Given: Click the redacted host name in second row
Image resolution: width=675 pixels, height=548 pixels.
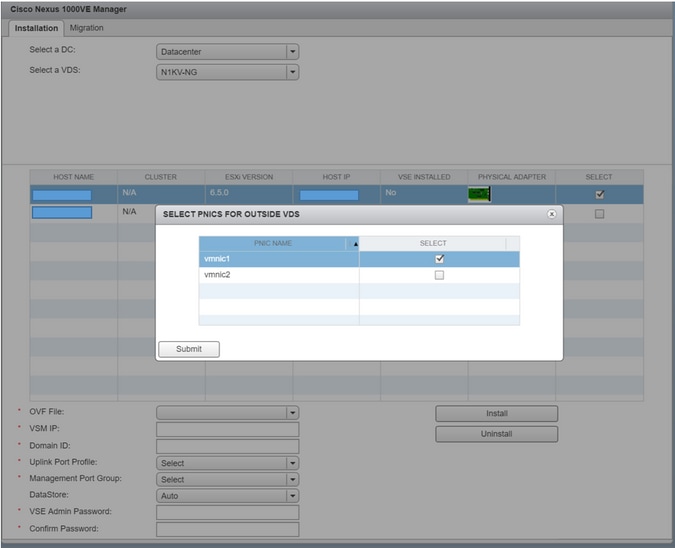Looking at the screenshot, I should tap(62, 213).
